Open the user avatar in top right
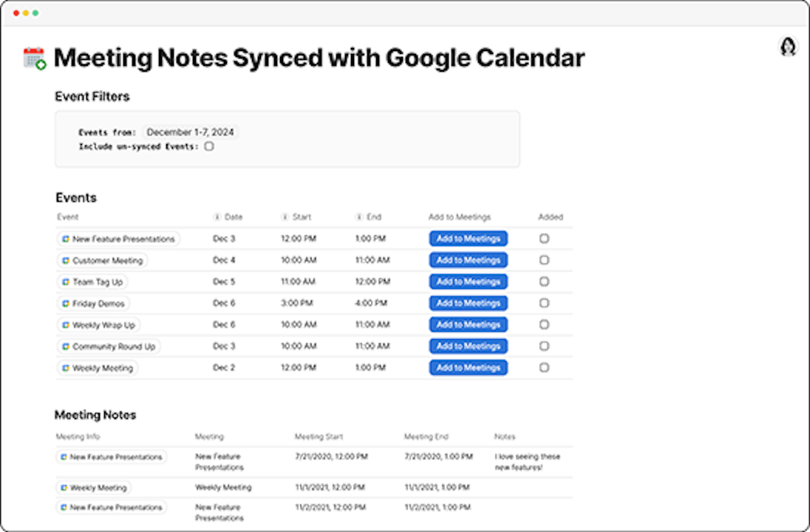This screenshot has height=532, width=810. (789, 47)
